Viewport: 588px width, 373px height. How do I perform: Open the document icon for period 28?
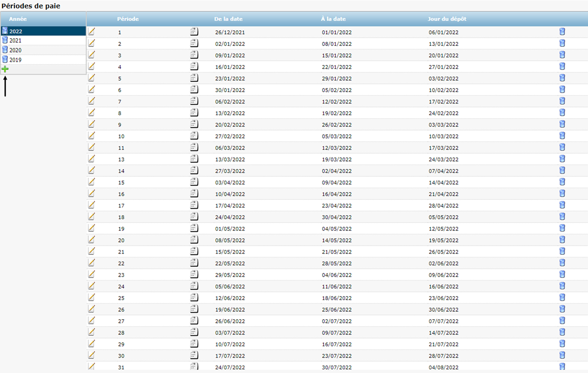pyautogui.click(x=194, y=332)
